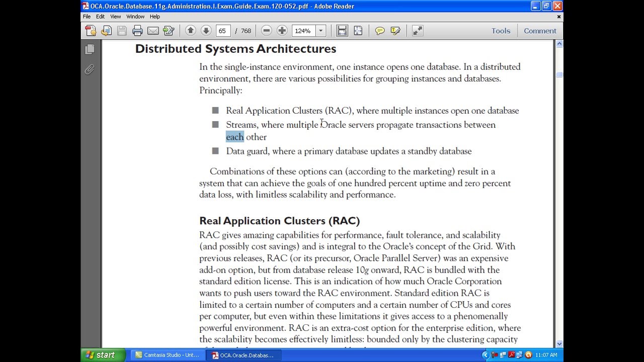Click the vertical scrollbar up arrow
Image resolution: width=644 pixels, height=362 pixels.
coord(559,44)
